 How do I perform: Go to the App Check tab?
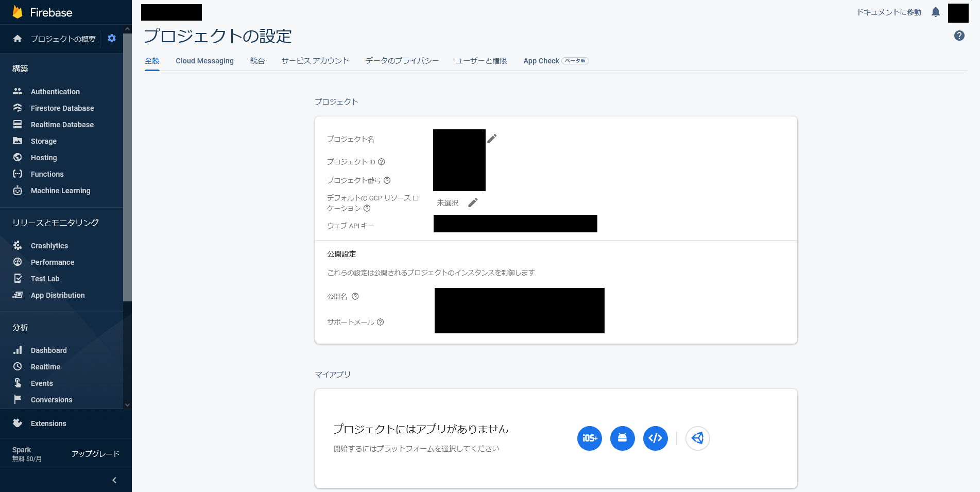[x=541, y=61]
